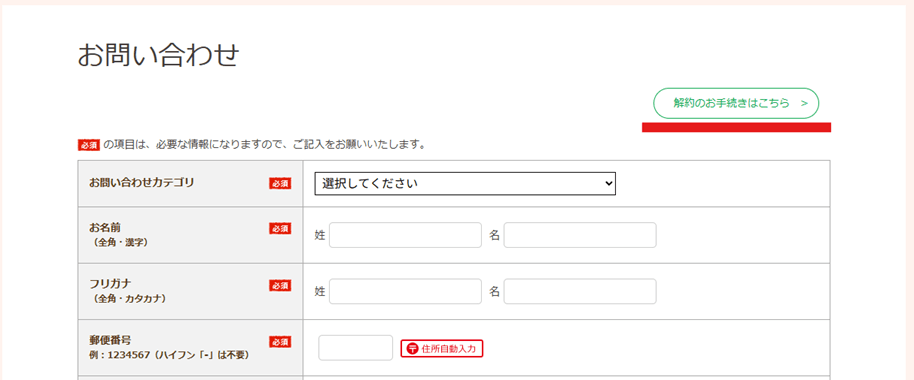Screen dimensions: 914x380
Task: Focus the お名前 名 input field
Action: 580,235
